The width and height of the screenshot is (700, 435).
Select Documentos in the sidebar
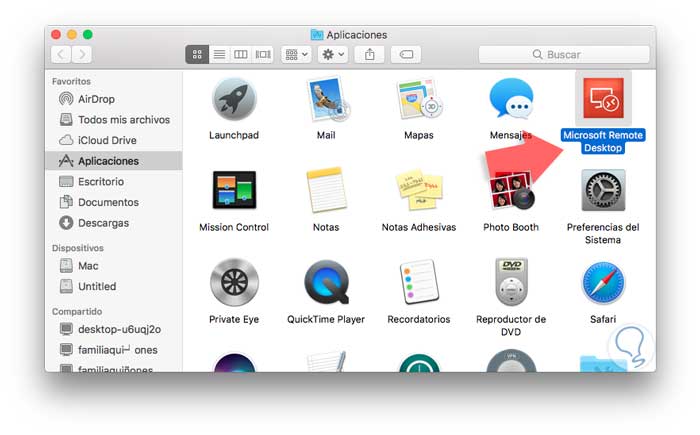click(x=114, y=202)
